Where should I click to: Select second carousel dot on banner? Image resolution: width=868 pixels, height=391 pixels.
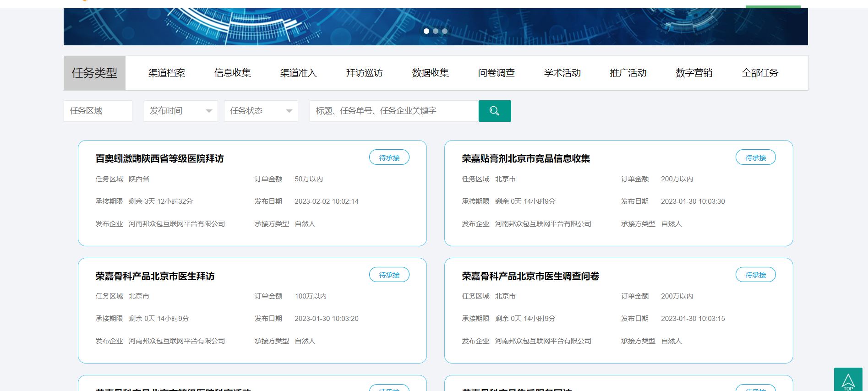point(436,31)
